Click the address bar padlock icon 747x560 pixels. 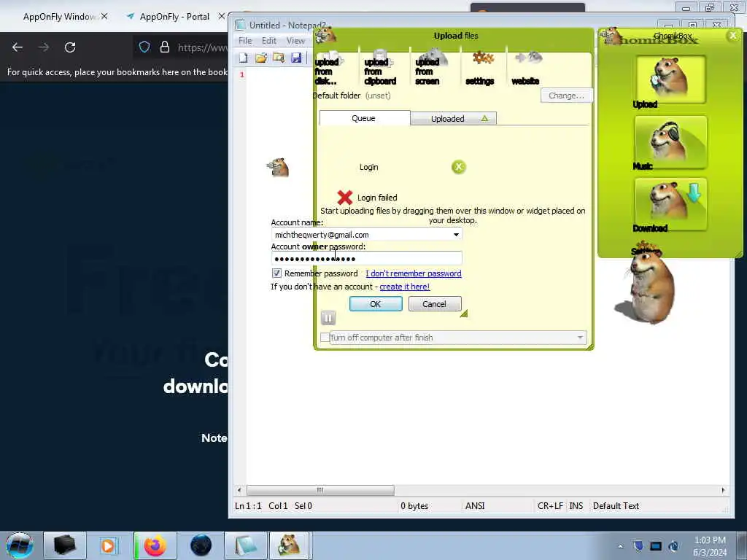(x=165, y=47)
